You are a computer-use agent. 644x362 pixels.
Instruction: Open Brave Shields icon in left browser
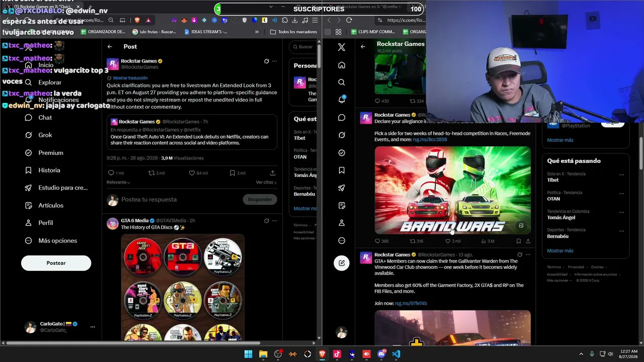point(137,20)
